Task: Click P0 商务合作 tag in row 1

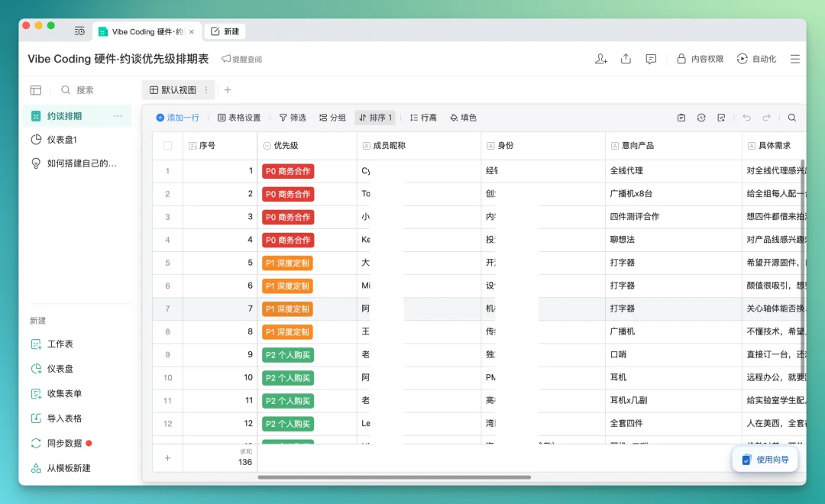Action: pyautogui.click(x=288, y=171)
